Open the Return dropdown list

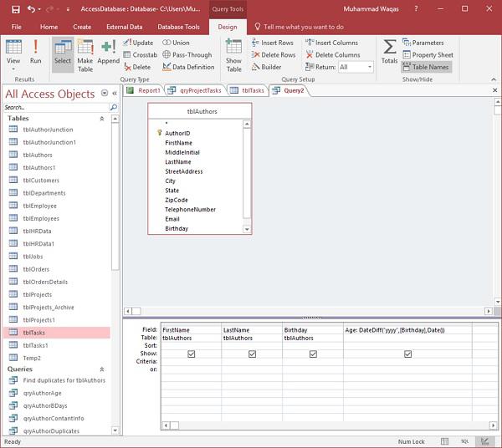coord(369,67)
